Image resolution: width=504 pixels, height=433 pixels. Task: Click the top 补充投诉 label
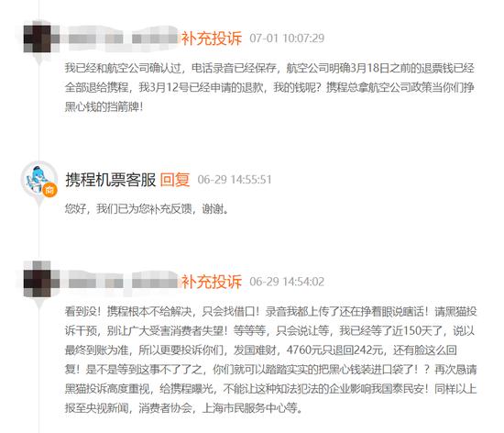(x=212, y=39)
